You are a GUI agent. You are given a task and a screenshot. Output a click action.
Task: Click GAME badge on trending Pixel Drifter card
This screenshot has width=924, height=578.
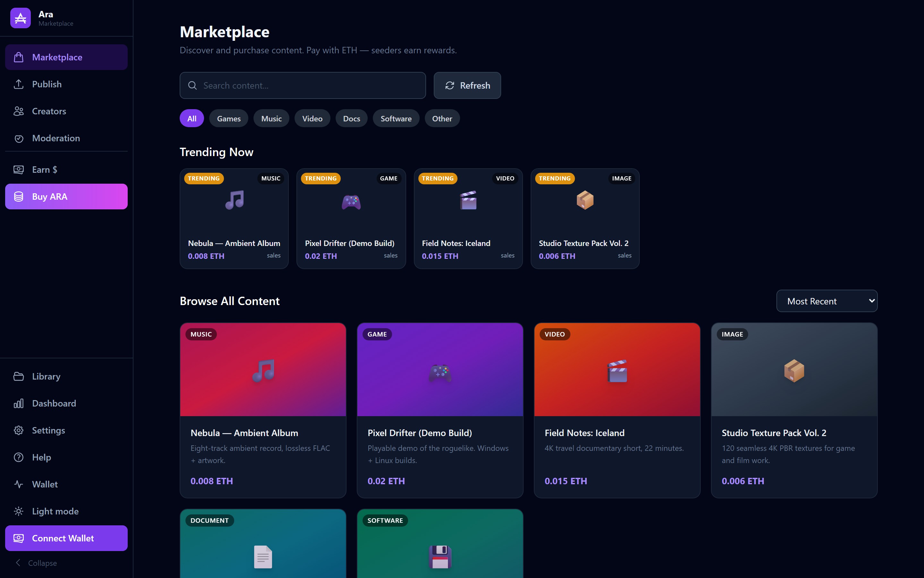click(389, 179)
